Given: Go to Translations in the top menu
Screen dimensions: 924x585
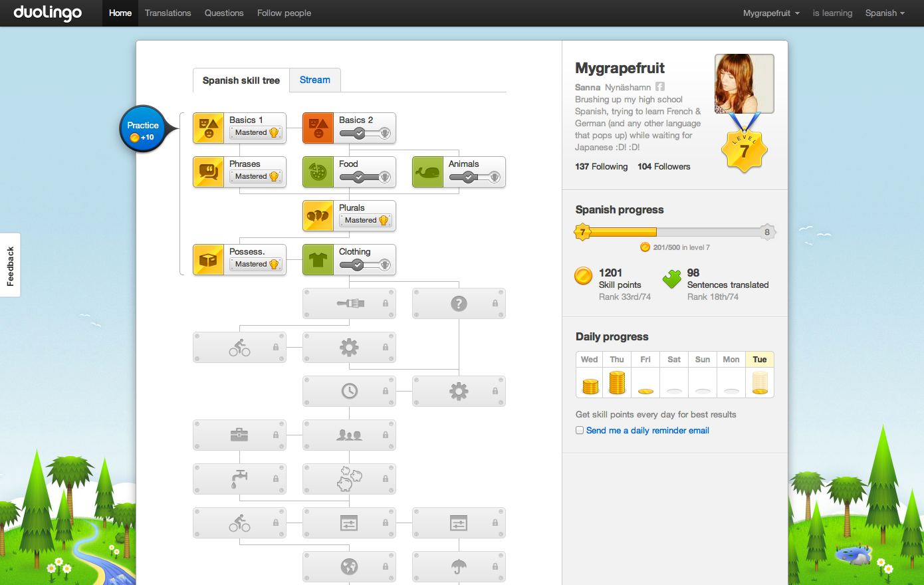Looking at the screenshot, I should click(x=168, y=13).
